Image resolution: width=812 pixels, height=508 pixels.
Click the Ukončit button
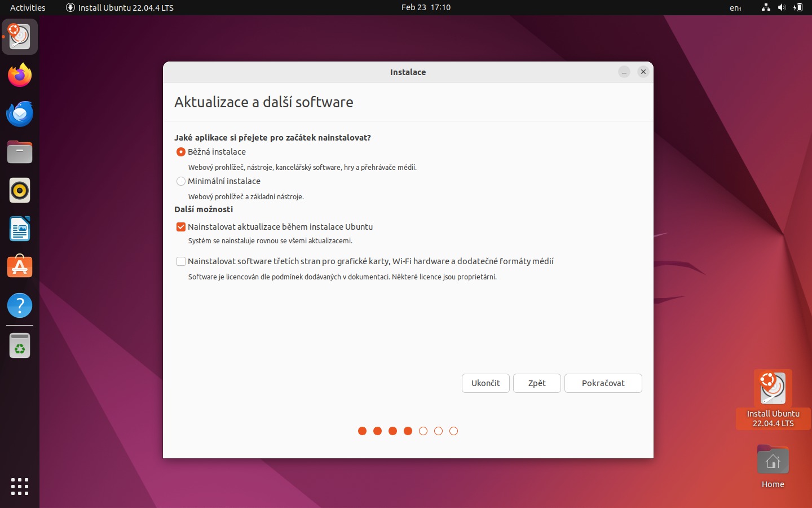point(486,383)
